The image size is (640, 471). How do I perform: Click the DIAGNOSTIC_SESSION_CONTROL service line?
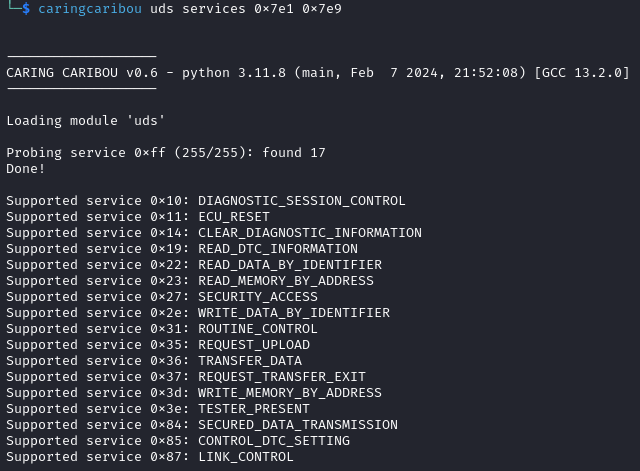[x=301, y=201]
